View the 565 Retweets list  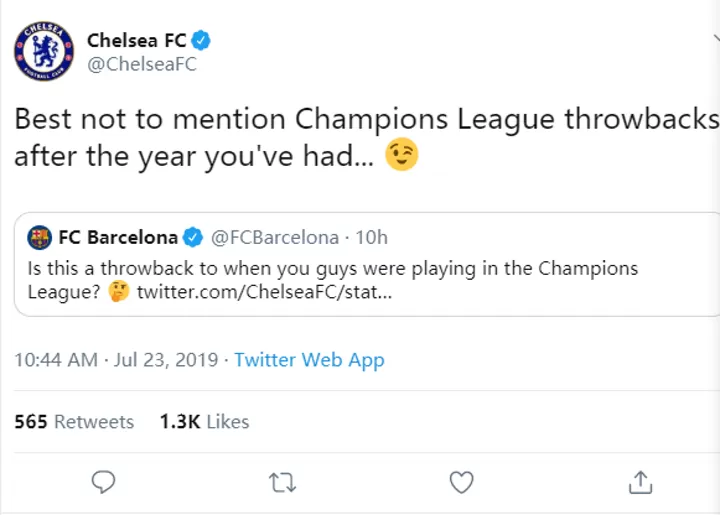(74, 422)
